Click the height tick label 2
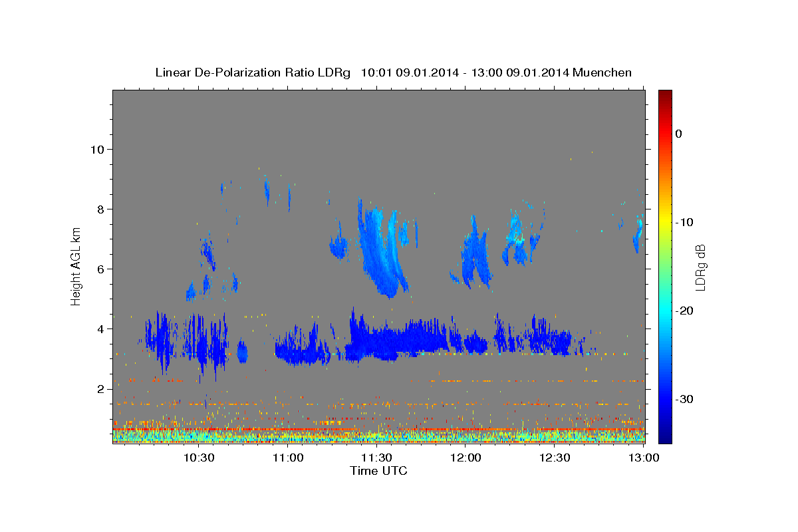This screenshot has width=798, height=532. pos(102,388)
